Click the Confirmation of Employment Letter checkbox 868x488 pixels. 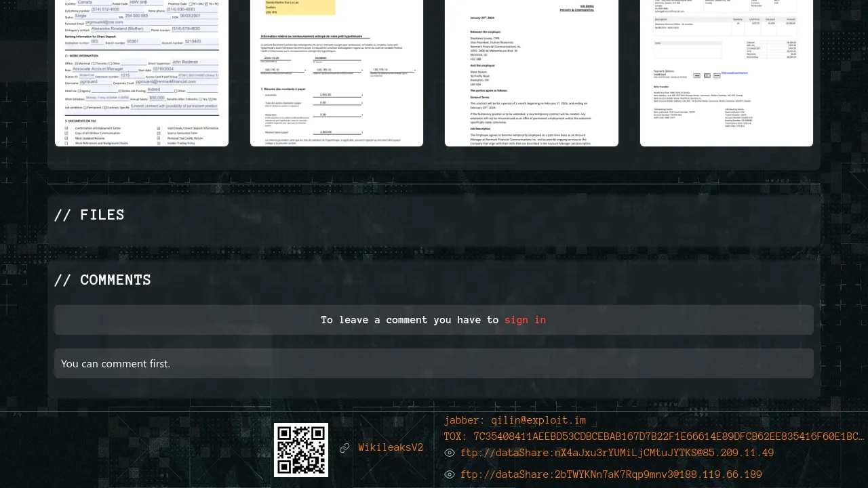[x=66, y=128]
